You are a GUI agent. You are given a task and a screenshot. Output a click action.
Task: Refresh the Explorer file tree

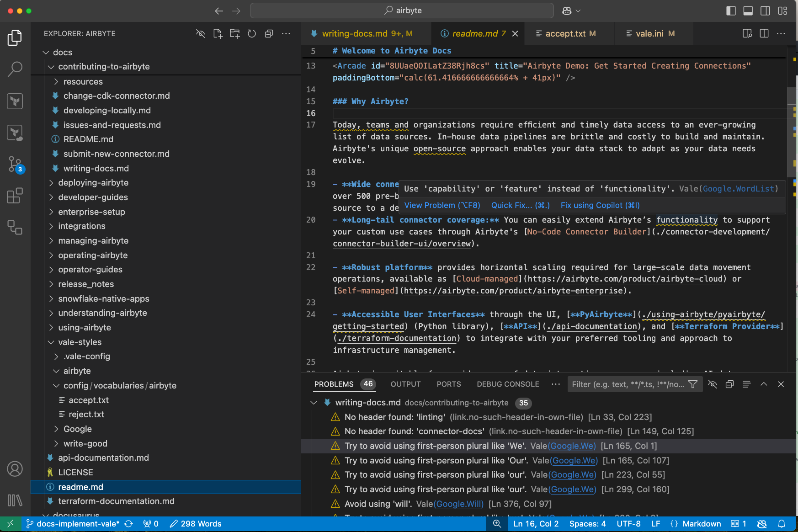(252, 33)
